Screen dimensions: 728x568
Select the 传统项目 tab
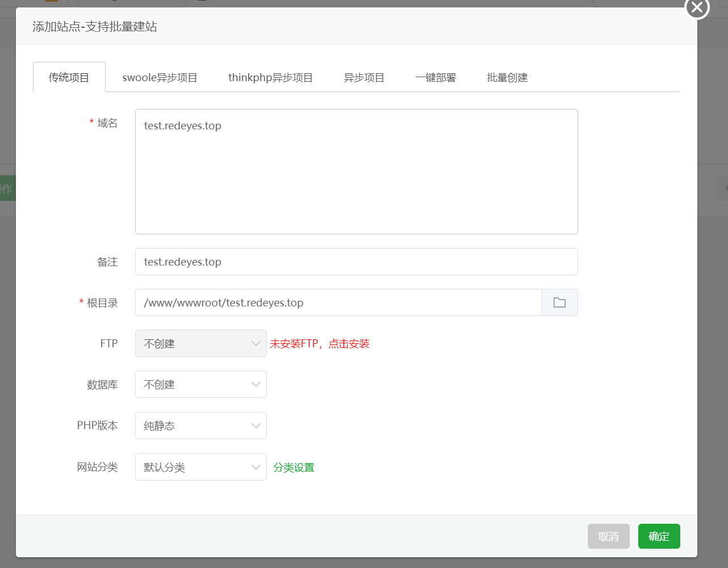(x=69, y=78)
